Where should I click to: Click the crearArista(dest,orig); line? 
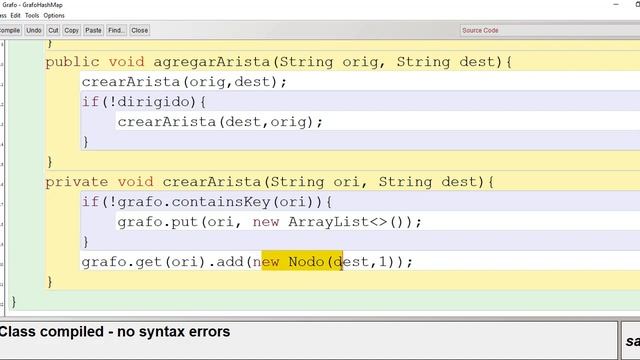(220, 122)
